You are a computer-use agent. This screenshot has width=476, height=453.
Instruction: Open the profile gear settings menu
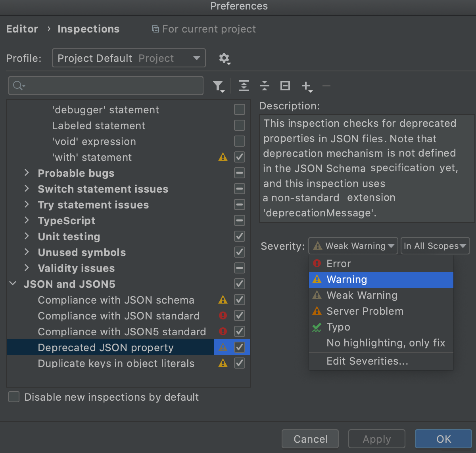tap(225, 59)
